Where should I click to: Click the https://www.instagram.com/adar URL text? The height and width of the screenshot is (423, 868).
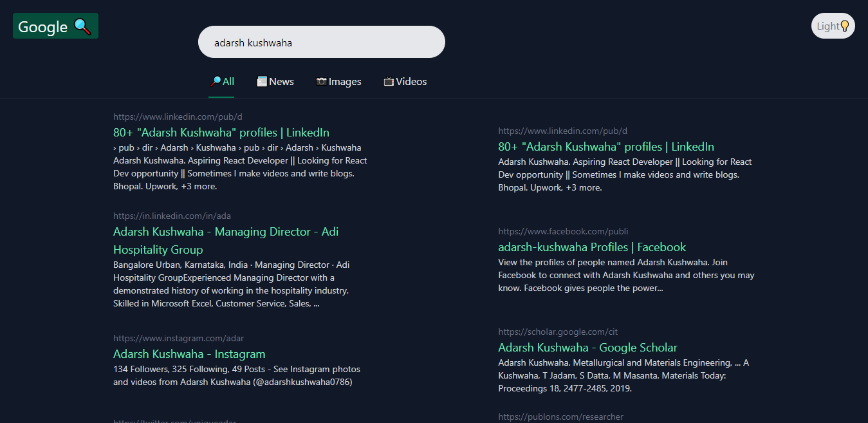click(178, 338)
